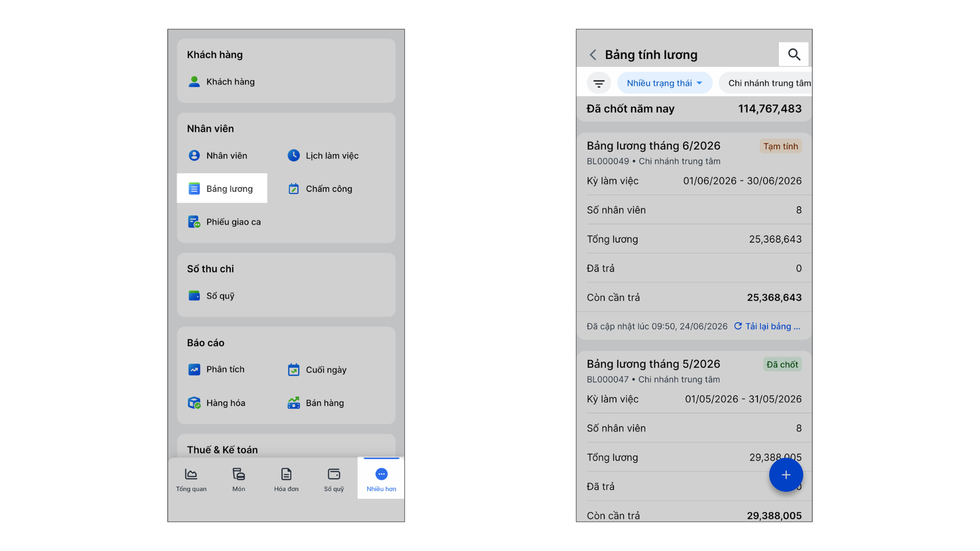Tap the Báo cáo section header
Screen dimensions: 980x551
click(206, 343)
